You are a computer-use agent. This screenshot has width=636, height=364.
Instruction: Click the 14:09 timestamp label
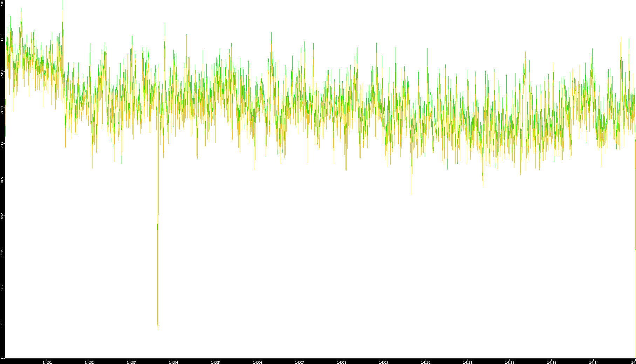click(383, 362)
